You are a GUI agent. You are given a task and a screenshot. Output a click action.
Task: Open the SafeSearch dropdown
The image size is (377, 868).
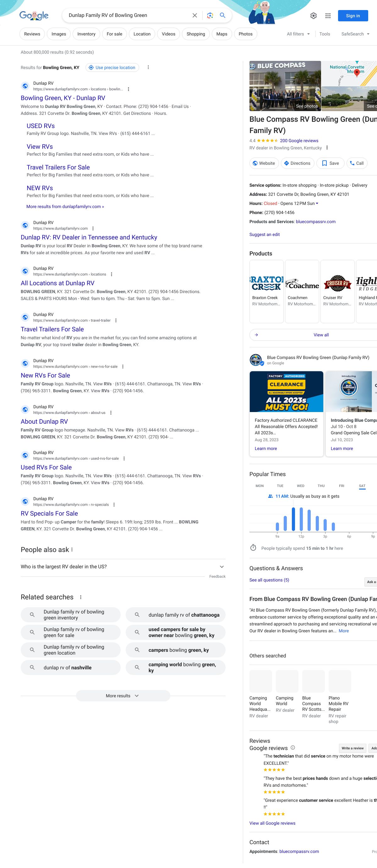[x=355, y=34]
